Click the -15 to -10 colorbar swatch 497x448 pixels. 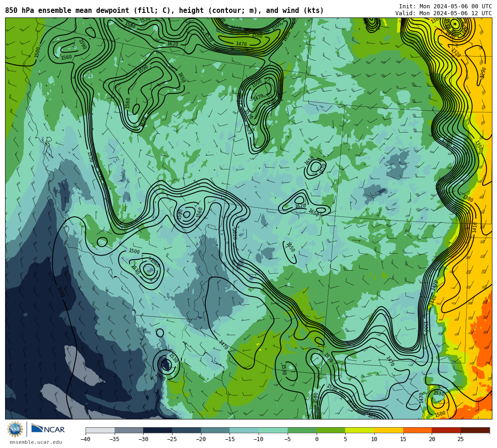(x=244, y=430)
